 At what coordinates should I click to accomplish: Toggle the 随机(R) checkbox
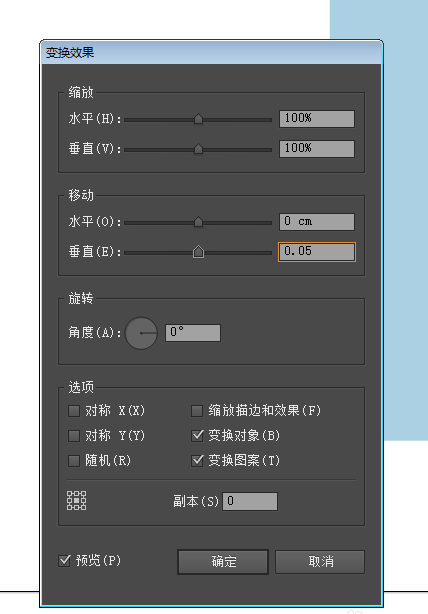(74, 460)
